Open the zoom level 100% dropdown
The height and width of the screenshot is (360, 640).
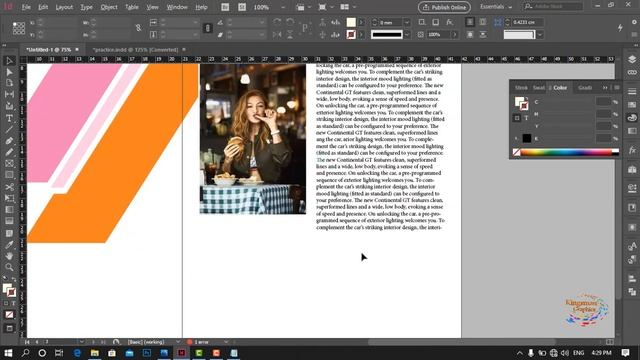[283, 7]
